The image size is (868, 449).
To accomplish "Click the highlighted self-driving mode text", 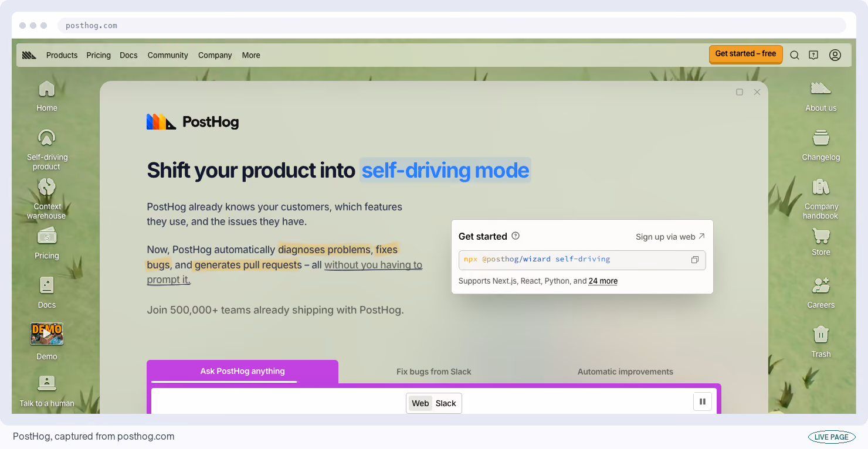I will pos(445,170).
